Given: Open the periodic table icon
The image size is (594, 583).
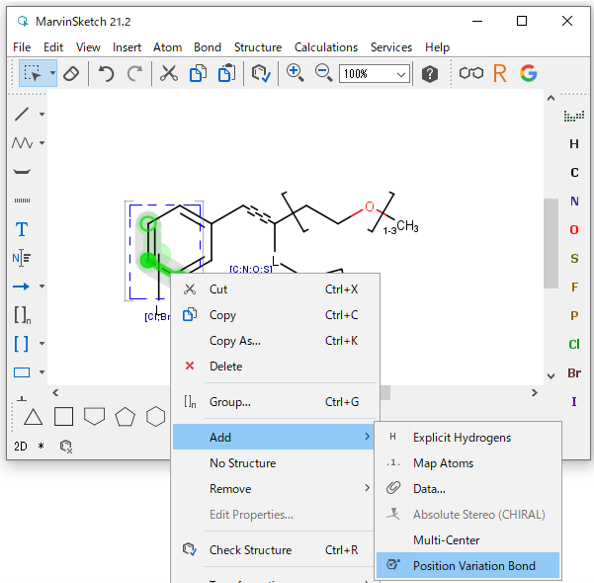Looking at the screenshot, I should 574,116.
